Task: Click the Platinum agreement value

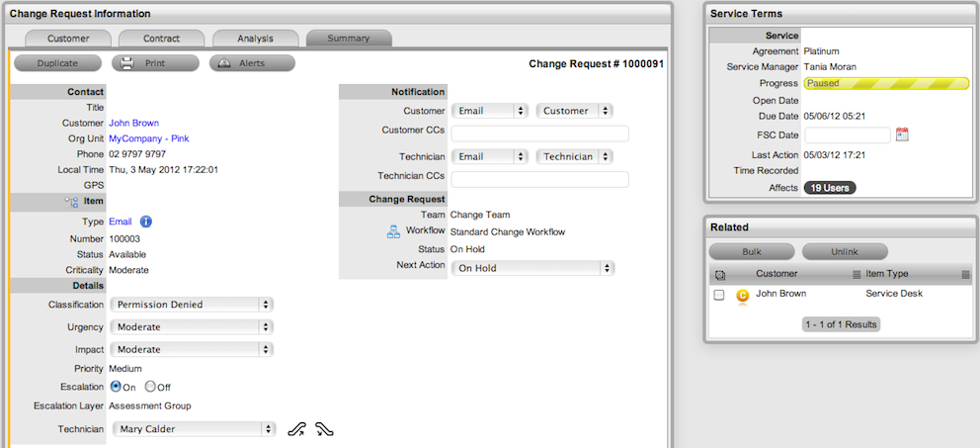Action: (x=821, y=51)
